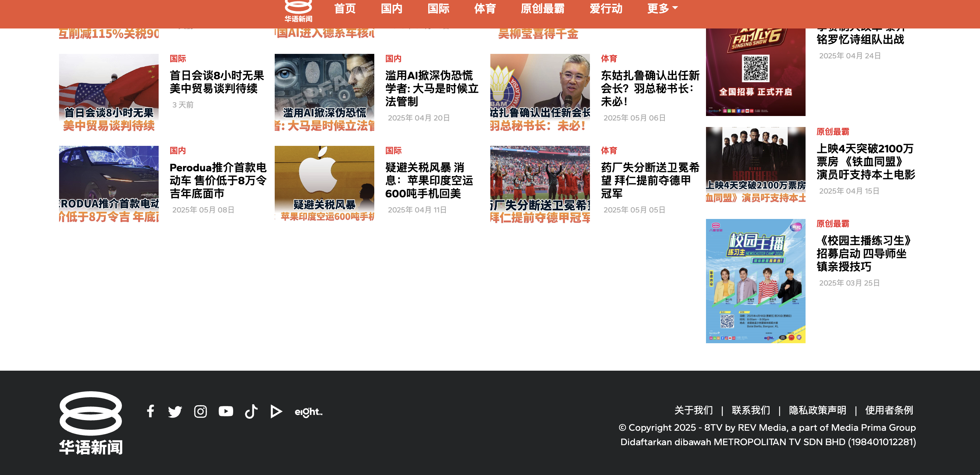Open 关于我们 footer link
This screenshot has height=475, width=980.
coord(694,410)
